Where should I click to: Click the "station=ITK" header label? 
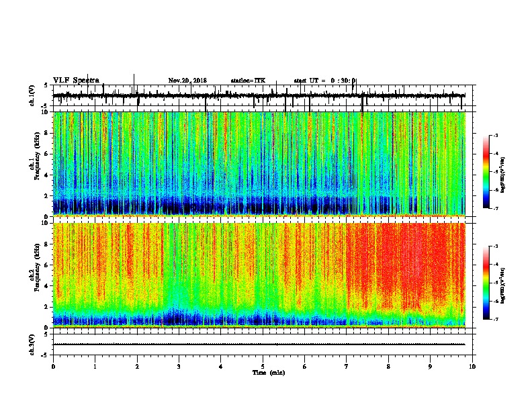pyautogui.click(x=248, y=81)
